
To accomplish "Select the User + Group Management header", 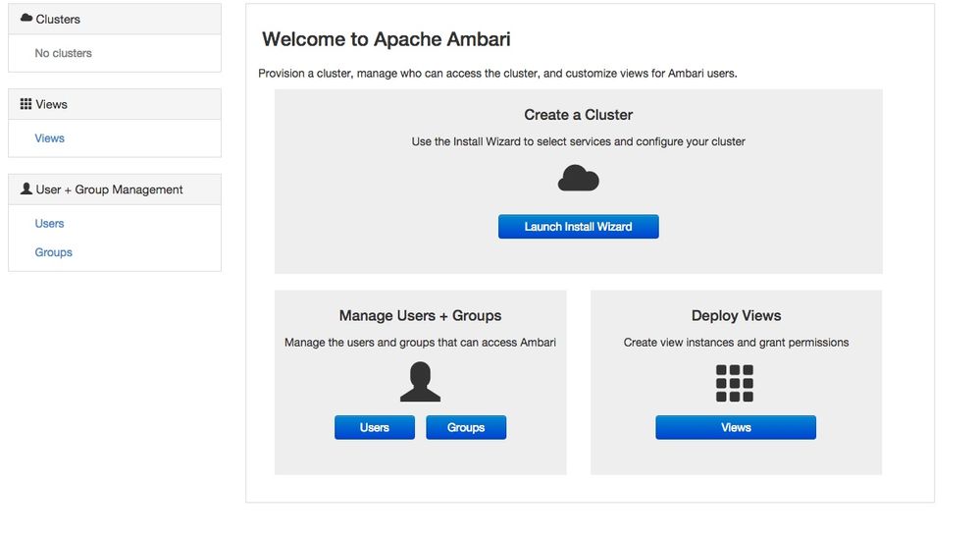I will tap(115, 189).
